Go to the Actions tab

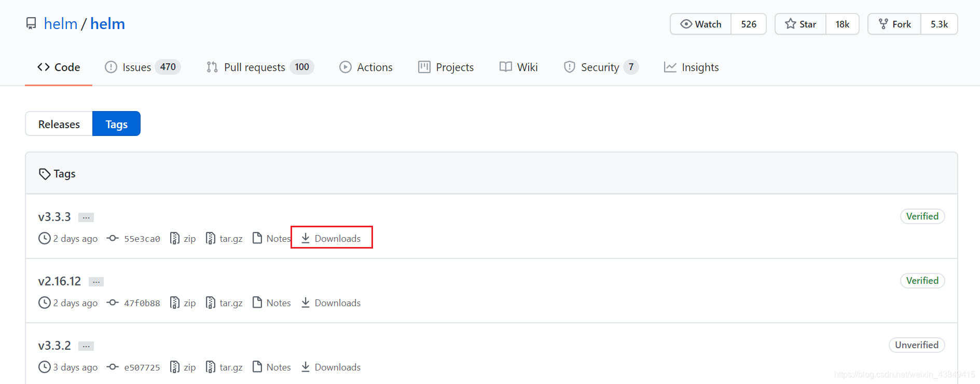[x=366, y=67]
